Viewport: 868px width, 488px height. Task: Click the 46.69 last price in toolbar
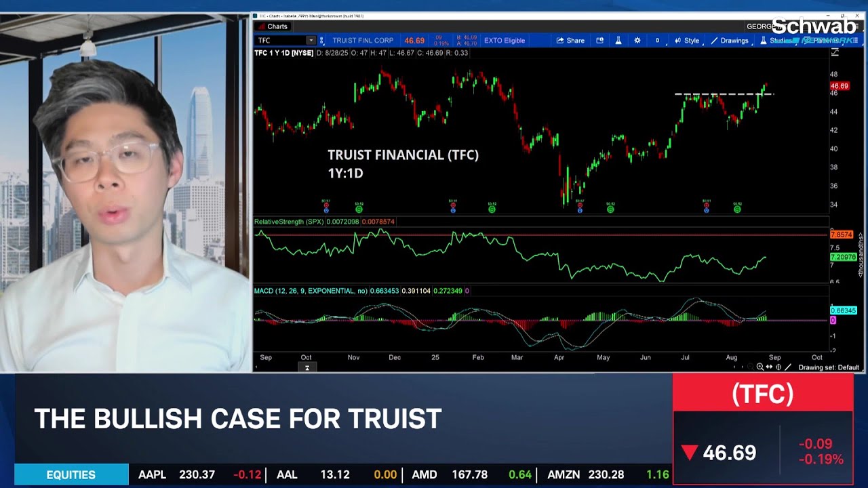coord(414,41)
